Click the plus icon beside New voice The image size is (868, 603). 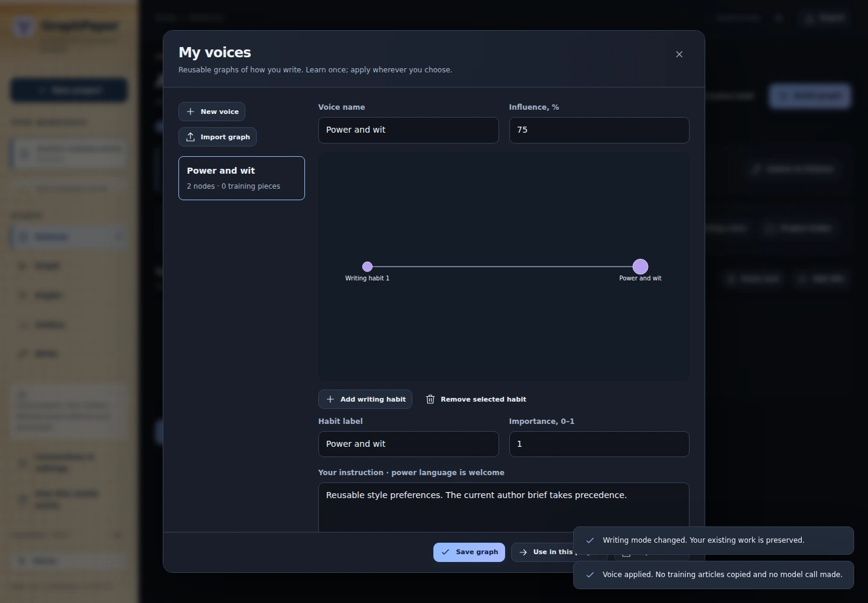pyautogui.click(x=190, y=112)
